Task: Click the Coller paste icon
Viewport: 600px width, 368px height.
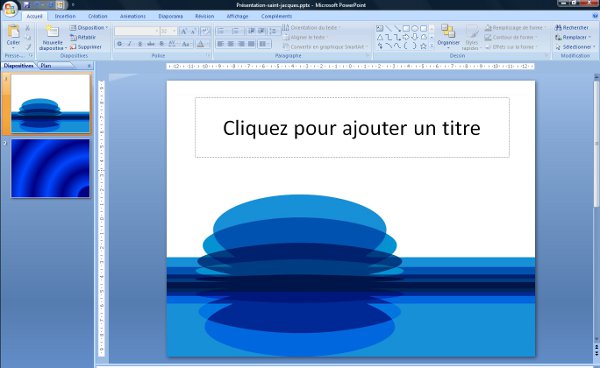Action: coord(13,32)
